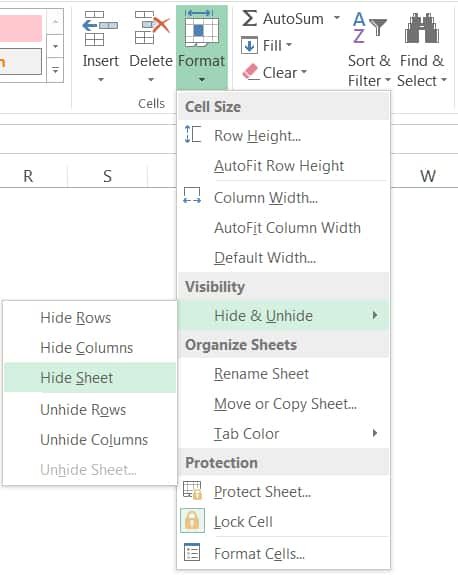
Task: Expand the Tab Color submenu arrow
Action: click(x=374, y=433)
